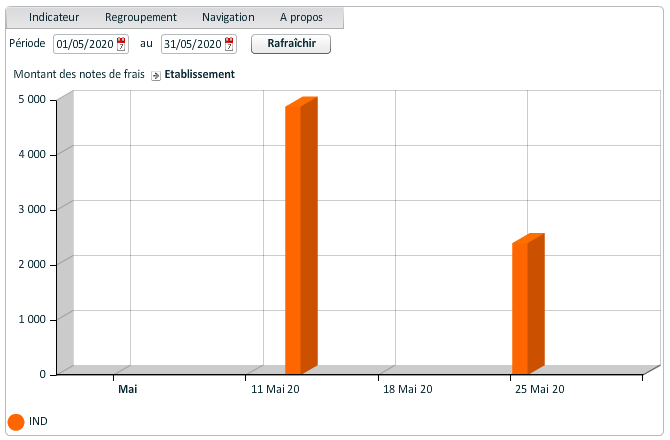
Task: Click the Période label
Action: [27, 43]
